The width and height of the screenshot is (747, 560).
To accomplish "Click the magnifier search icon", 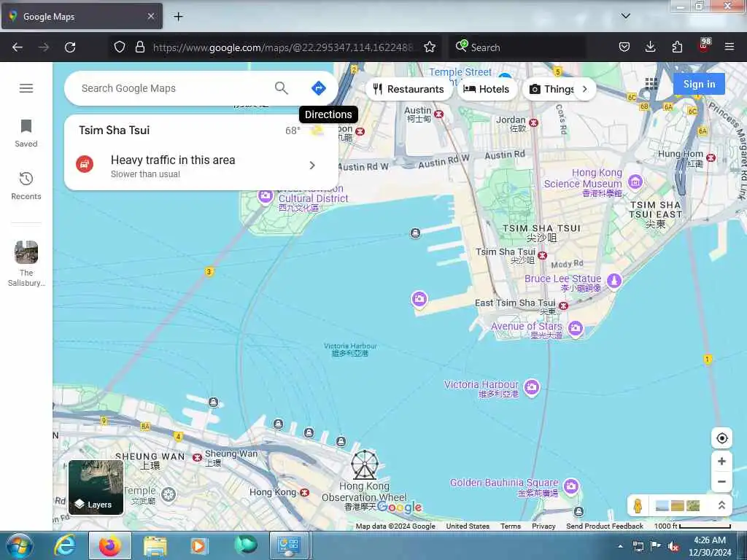I will pyautogui.click(x=282, y=88).
